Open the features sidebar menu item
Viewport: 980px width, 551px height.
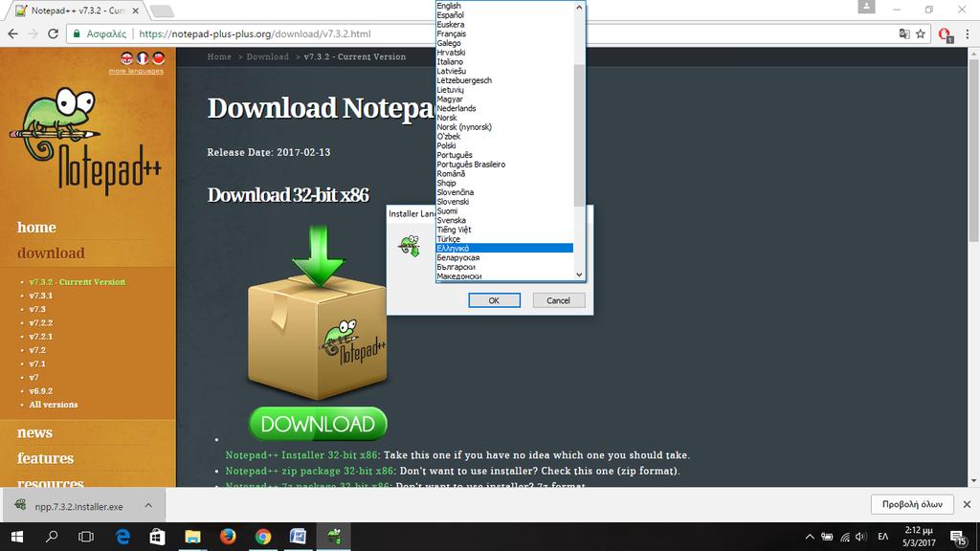click(x=45, y=458)
